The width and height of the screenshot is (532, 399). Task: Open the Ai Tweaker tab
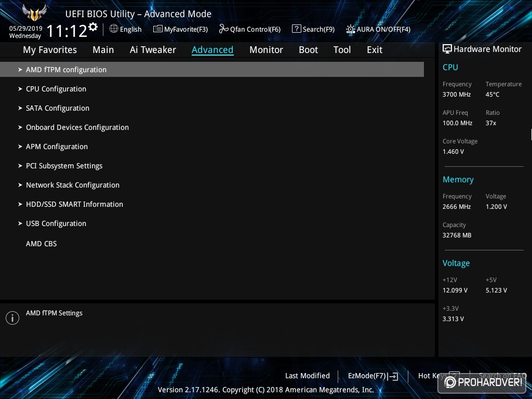153,50
